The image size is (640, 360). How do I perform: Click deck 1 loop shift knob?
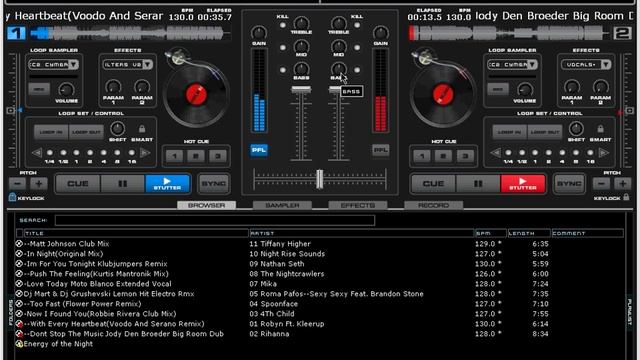(x=117, y=129)
